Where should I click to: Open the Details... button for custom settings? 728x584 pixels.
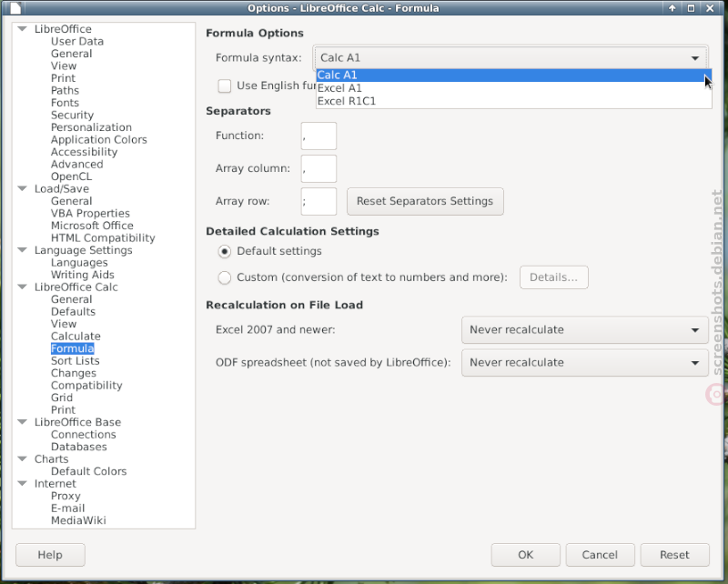(554, 277)
